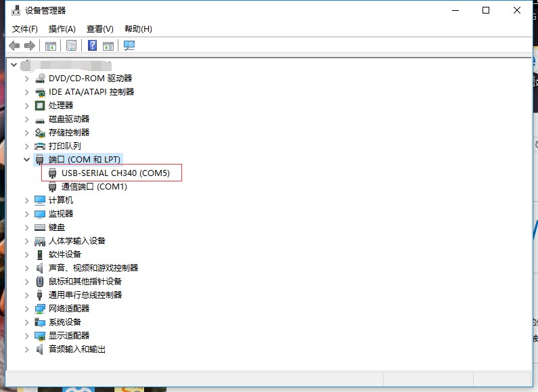Viewport: 538px width, 392px height.
Task: Select the 通用串行总线控制器 label
Action: pyautogui.click(x=85, y=295)
